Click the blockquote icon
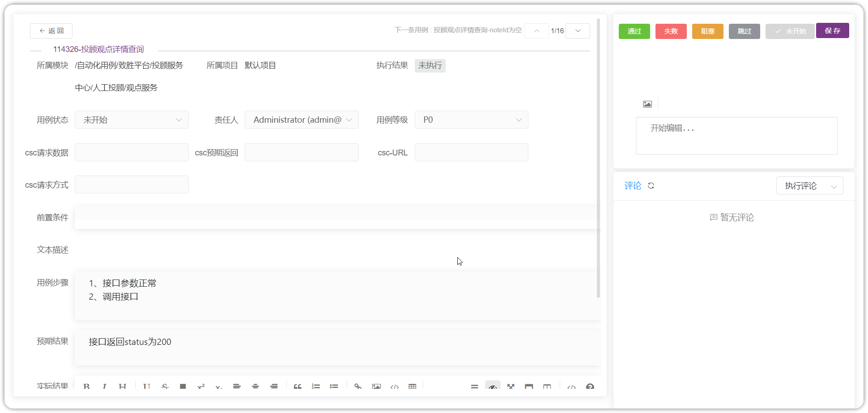Viewport: 868px width, 413px height. 298,386
